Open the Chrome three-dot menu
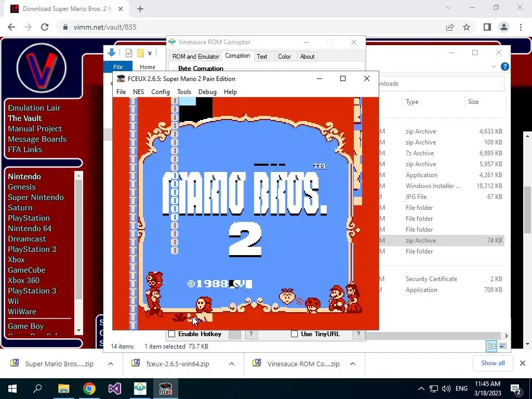Screen dimensions: 532x399 (x=521, y=27)
